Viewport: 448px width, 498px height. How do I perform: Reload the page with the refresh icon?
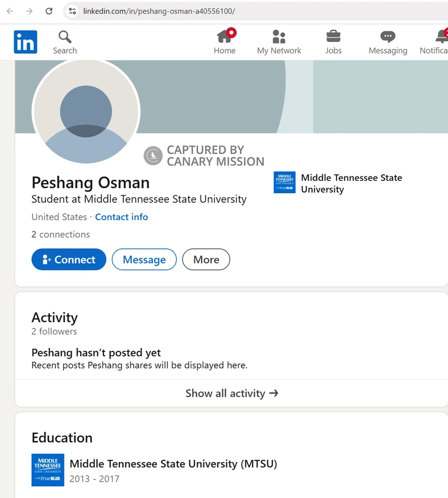[x=49, y=11]
